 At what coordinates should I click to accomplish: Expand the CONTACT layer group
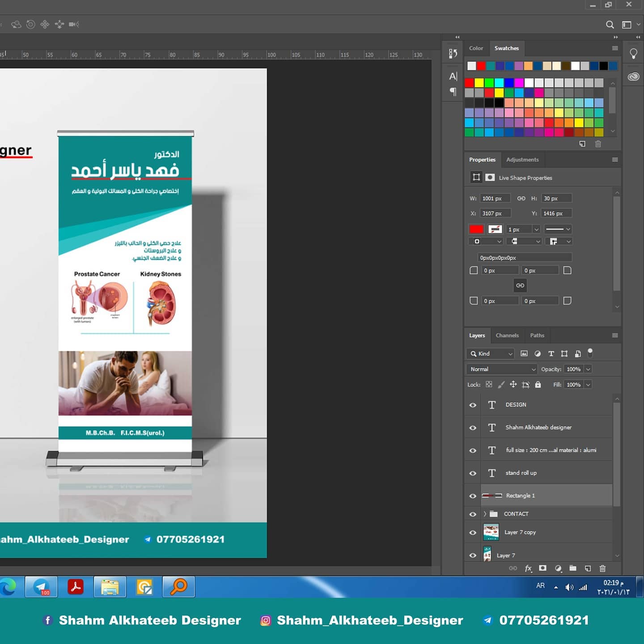(x=485, y=514)
